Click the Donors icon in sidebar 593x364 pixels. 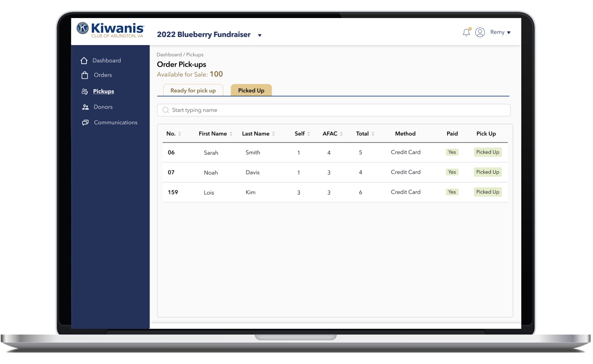(85, 107)
